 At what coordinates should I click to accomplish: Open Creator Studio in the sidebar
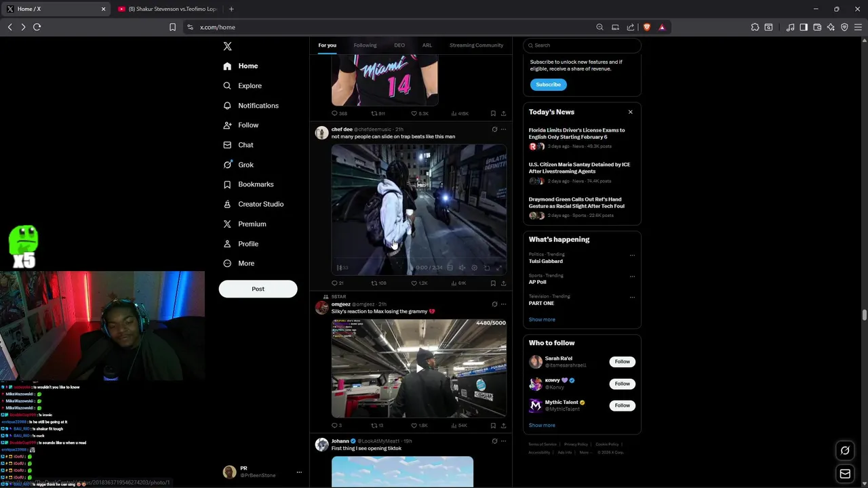pyautogui.click(x=253, y=204)
